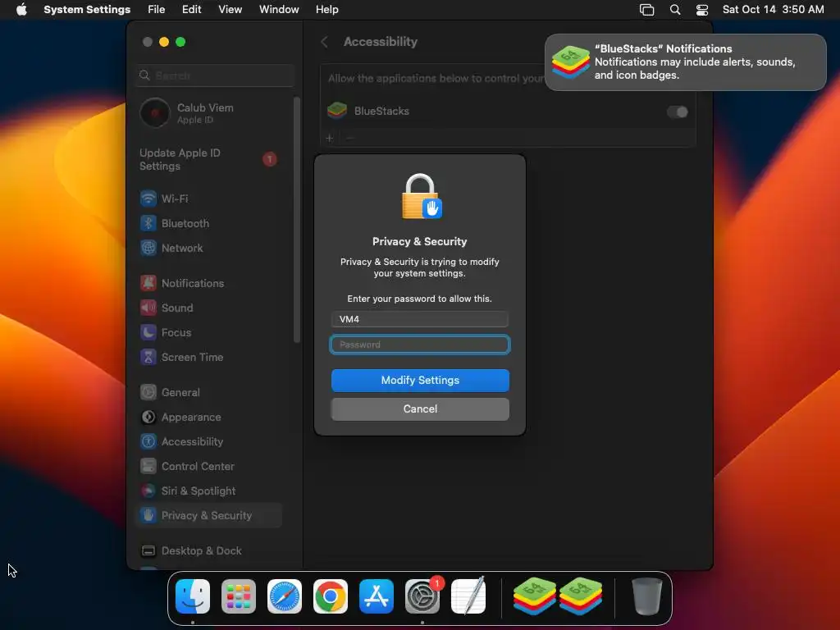
Task: Click the screen mirroring menu bar icon
Action: 646,10
